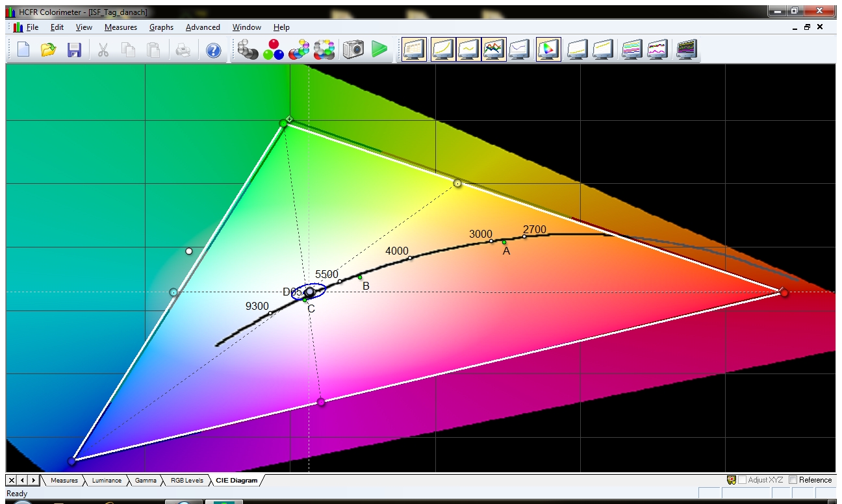Image resolution: width=842 pixels, height=504 pixels.
Task: Open the Measures menu
Action: 121,27
